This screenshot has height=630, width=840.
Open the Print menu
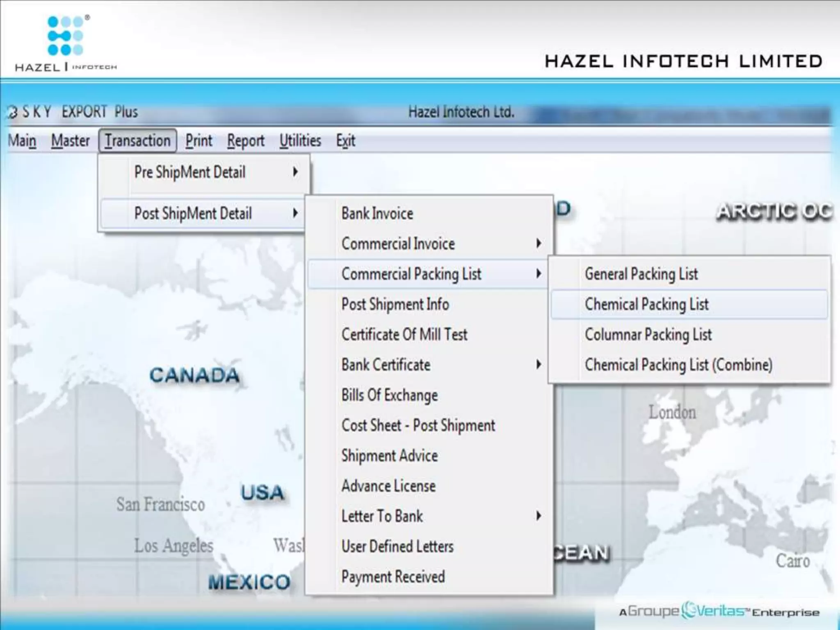coord(199,141)
